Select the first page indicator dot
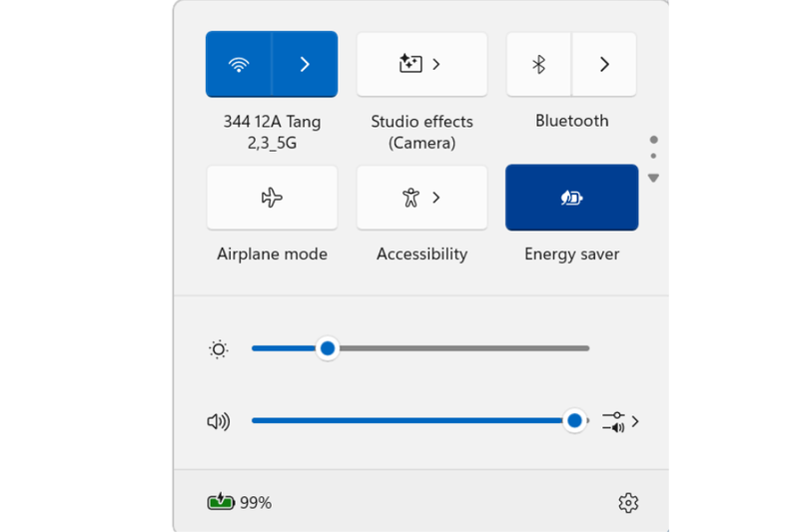This screenshot has height=532, width=799. click(x=654, y=140)
